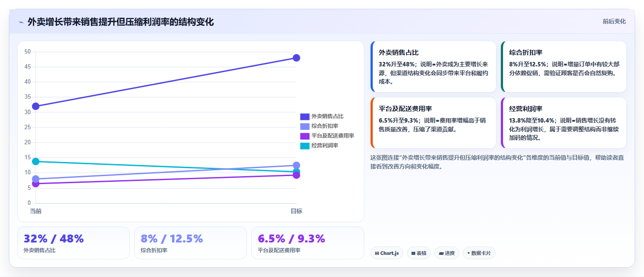Click legend text 综合折扣率
644x277 pixels.
[324, 126]
